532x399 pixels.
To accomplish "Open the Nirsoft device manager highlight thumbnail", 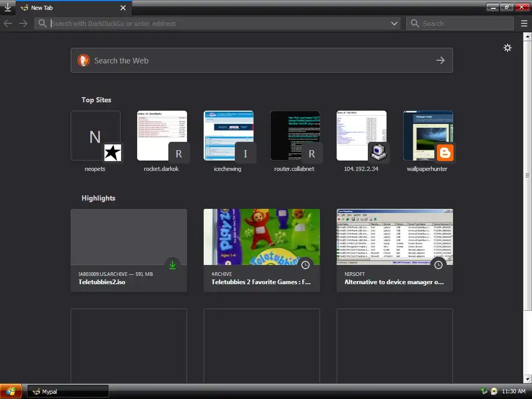I will [x=395, y=237].
